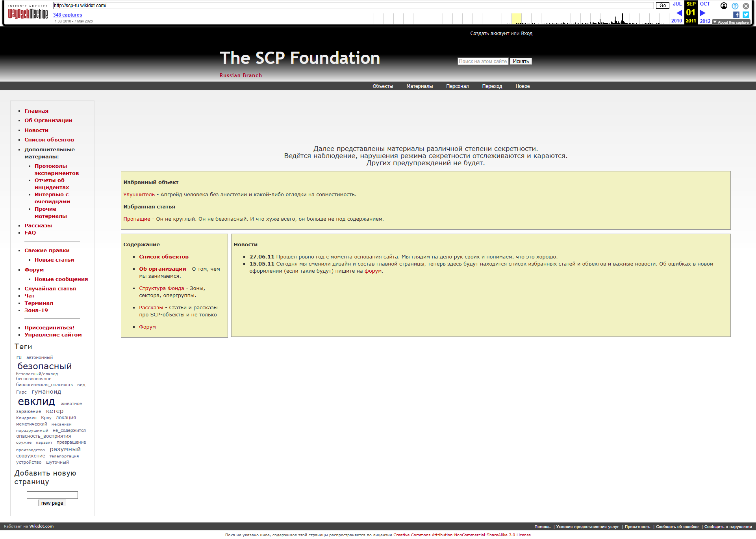Open the Материалы top menu
Image resolution: width=756 pixels, height=539 pixels.
pos(419,86)
